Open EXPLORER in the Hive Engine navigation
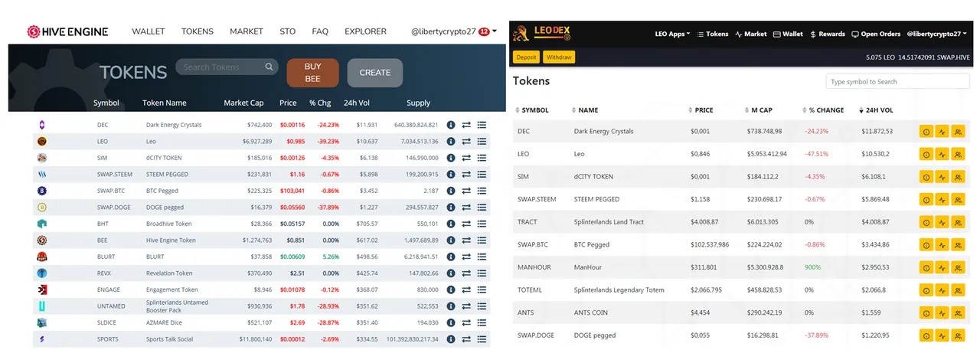Image resolution: width=980 pixels, height=350 pixels. (x=366, y=31)
